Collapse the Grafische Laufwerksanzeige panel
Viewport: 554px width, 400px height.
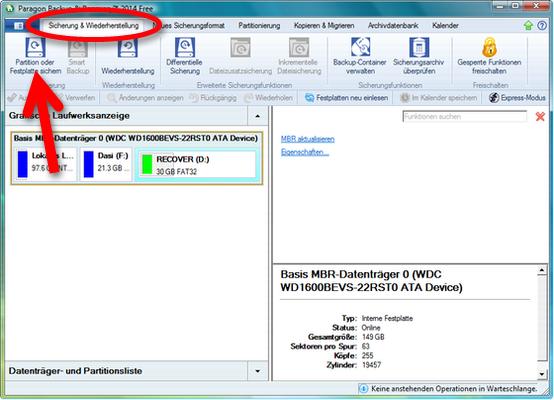(x=258, y=116)
